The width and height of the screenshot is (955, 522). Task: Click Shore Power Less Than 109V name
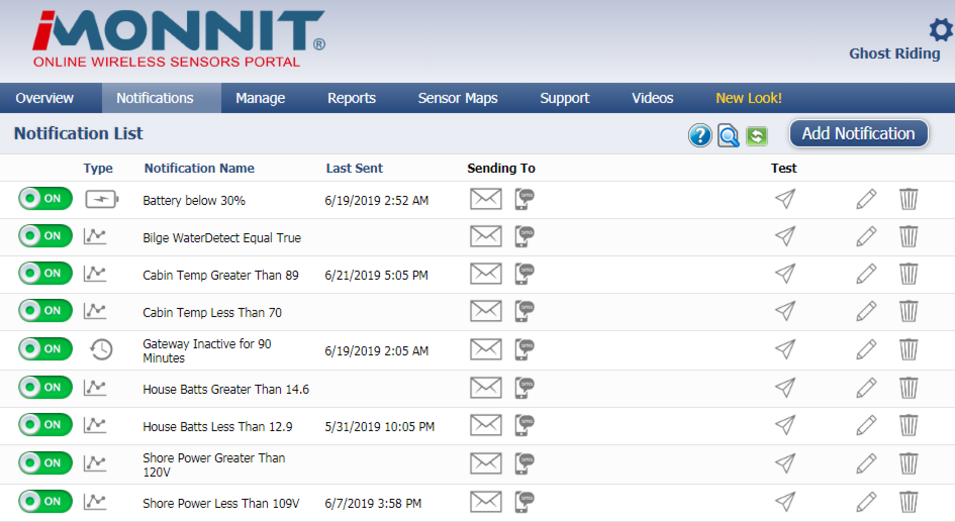coord(221,503)
